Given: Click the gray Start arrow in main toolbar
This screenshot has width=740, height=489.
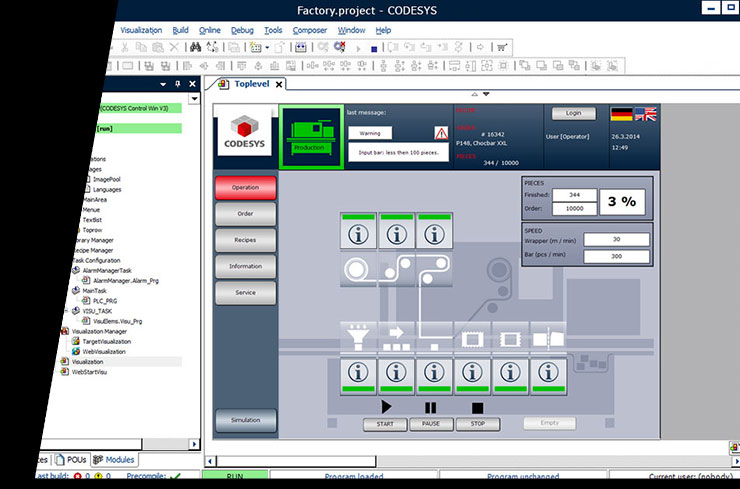Looking at the screenshot, I should (x=358, y=48).
